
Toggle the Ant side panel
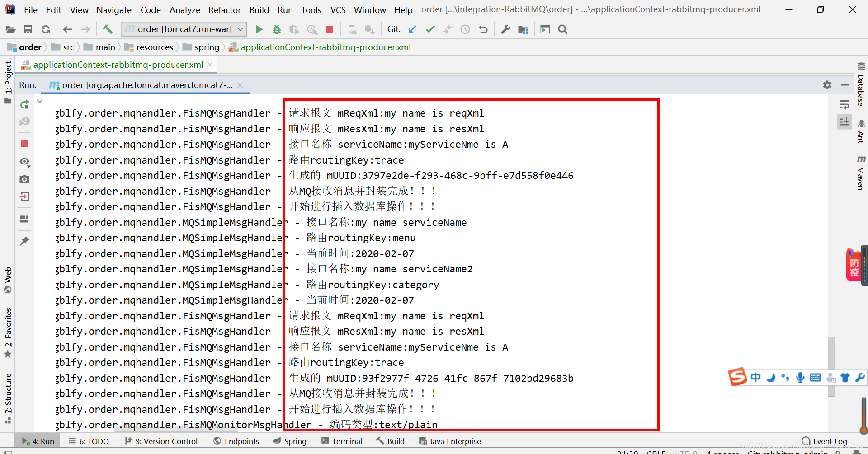[x=861, y=131]
